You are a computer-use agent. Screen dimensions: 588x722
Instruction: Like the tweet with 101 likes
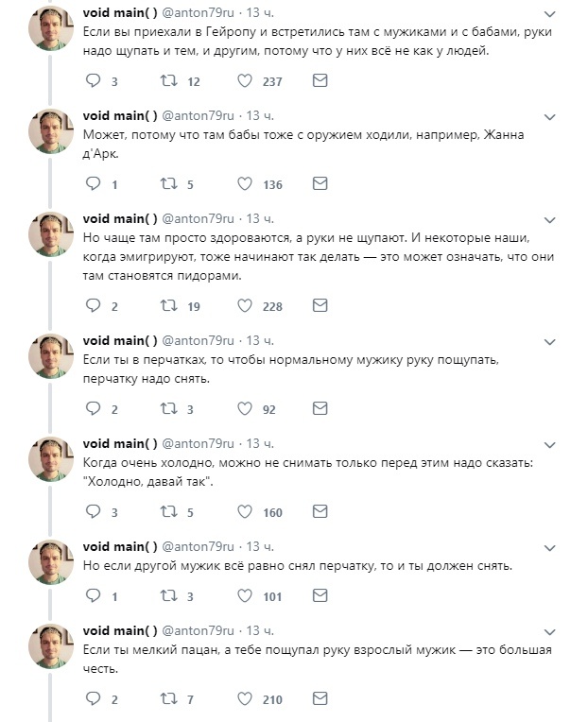tap(245, 595)
